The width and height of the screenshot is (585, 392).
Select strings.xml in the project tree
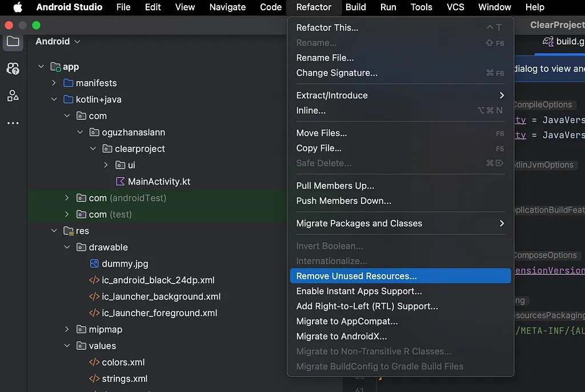click(x=125, y=379)
